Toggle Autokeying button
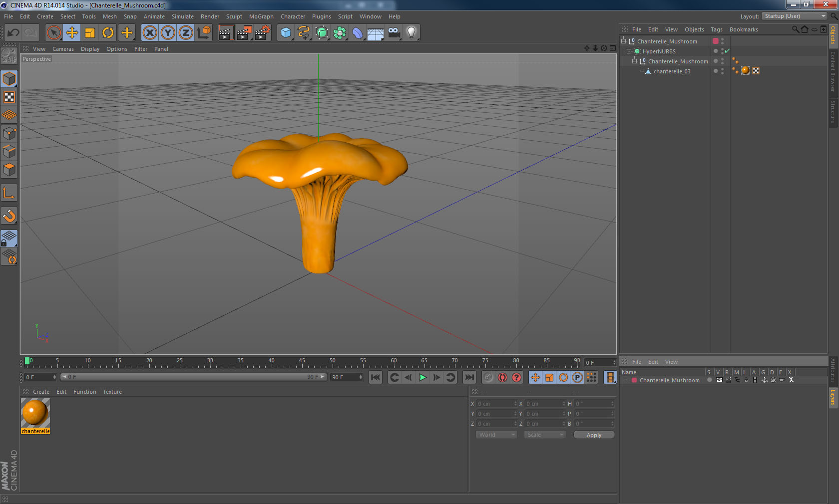This screenshot has height=504, width=839. pyautogui.click(x=503, y=377)
